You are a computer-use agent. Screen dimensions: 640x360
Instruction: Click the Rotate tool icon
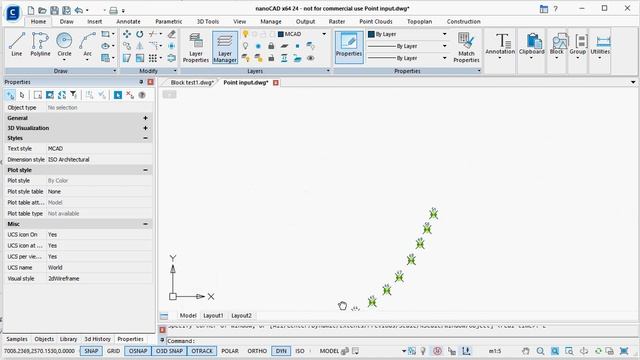point(140,34)
